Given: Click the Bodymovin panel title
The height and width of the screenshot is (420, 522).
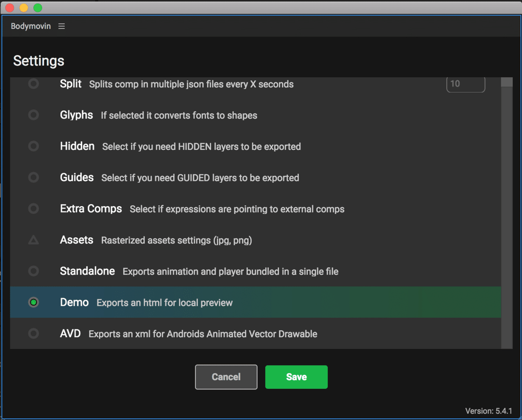Looking at the screenshot, I should pyautogui.click(x=30, y=26).
